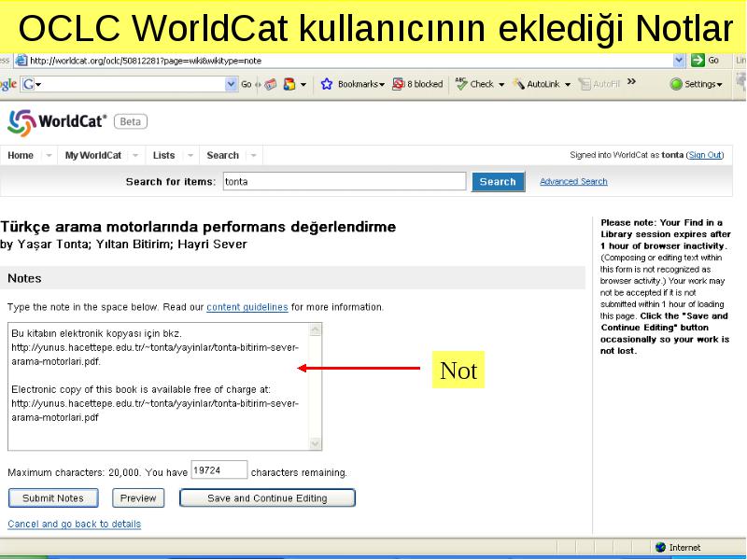Click the author line by Yaşar Tonta
Viewport: 747px width, 560px height.
[x=123, y=245]
